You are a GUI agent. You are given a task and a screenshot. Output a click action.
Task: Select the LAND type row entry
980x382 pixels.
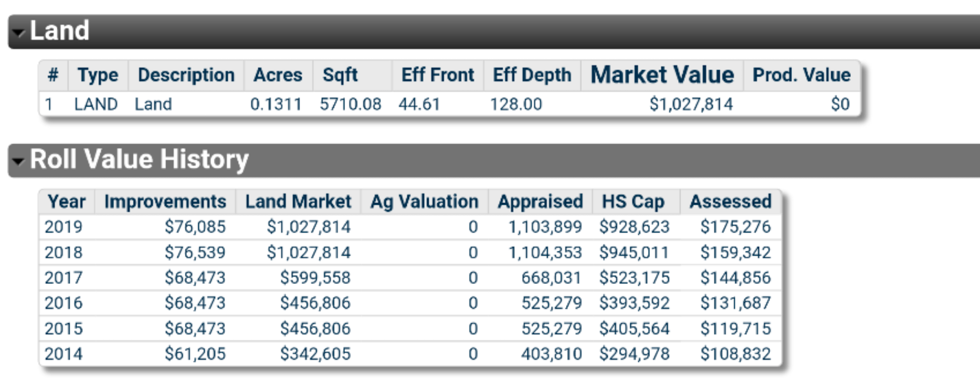click(x=450, y=104)
